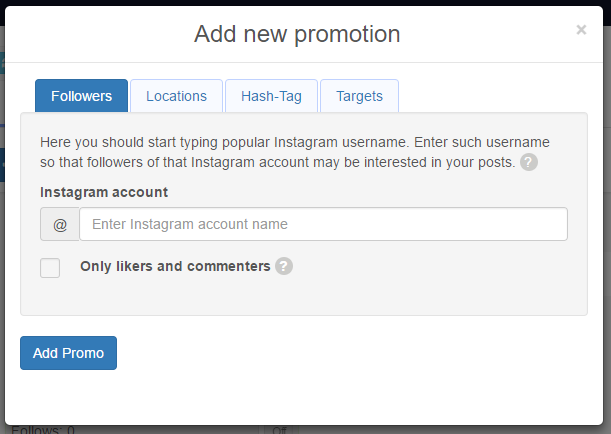This screenshot has width=611, height=434.
Task: Click the Instagram account field label
Action: (x=104, y=192)
